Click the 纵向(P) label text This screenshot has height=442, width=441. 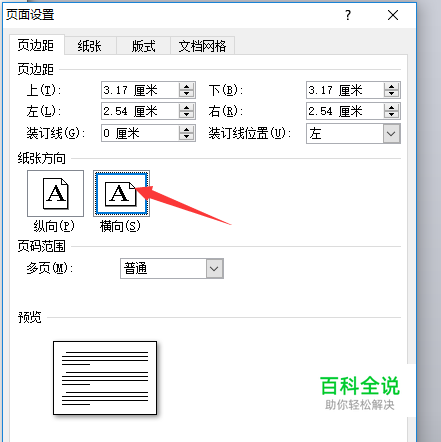(54, 226)
